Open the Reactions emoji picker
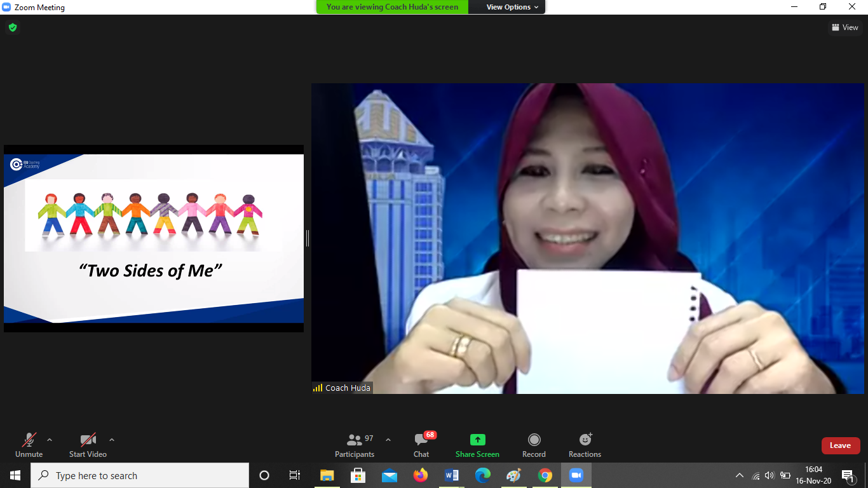868x488 pixels. 585,445
